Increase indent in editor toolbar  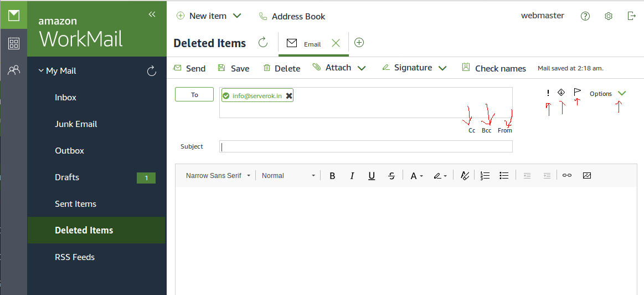tap(547, 176)
